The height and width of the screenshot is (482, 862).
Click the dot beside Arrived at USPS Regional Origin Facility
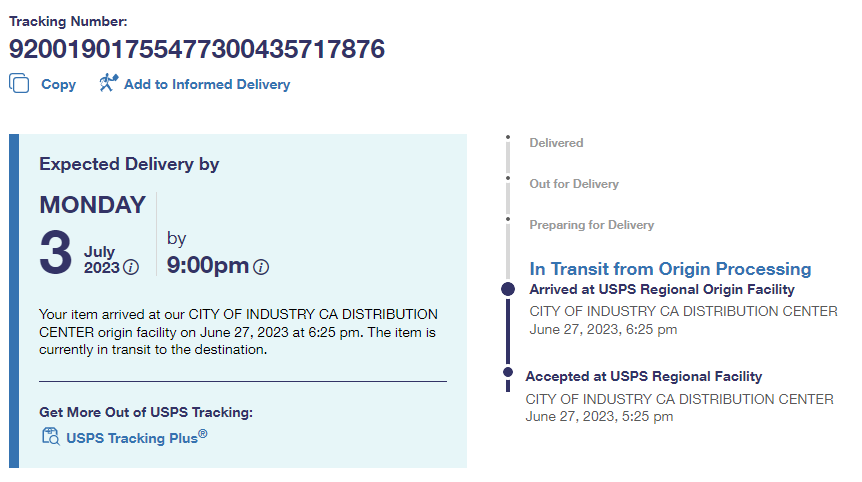tap(508, 289)
